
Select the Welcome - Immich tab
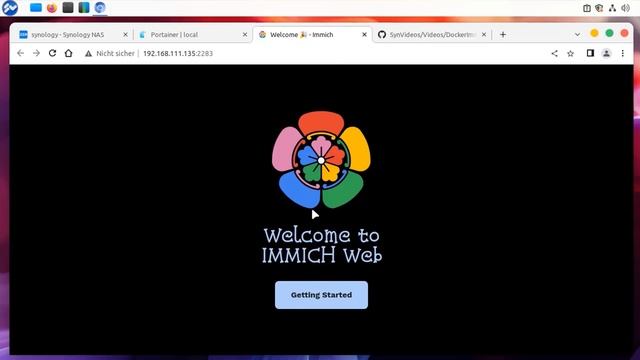313,35
